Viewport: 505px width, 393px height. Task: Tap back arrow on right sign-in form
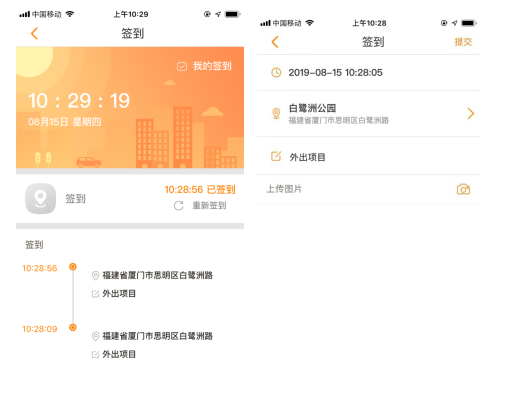coord(275,42)
